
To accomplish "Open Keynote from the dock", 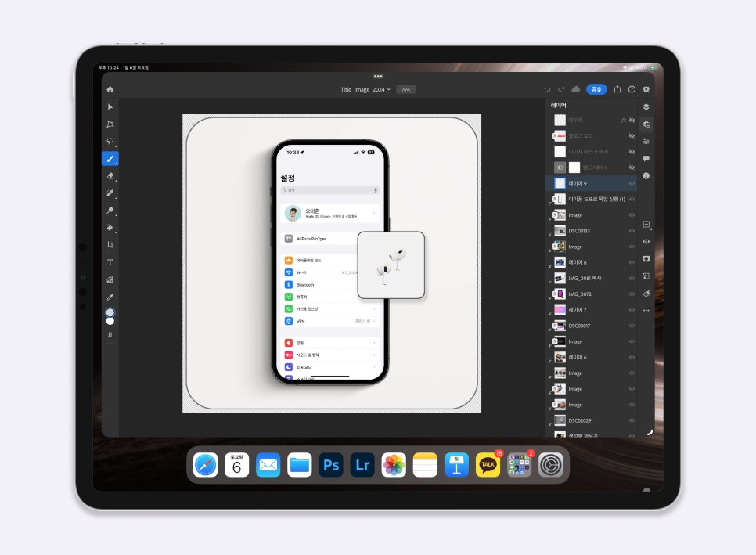I will coord(456,465).
